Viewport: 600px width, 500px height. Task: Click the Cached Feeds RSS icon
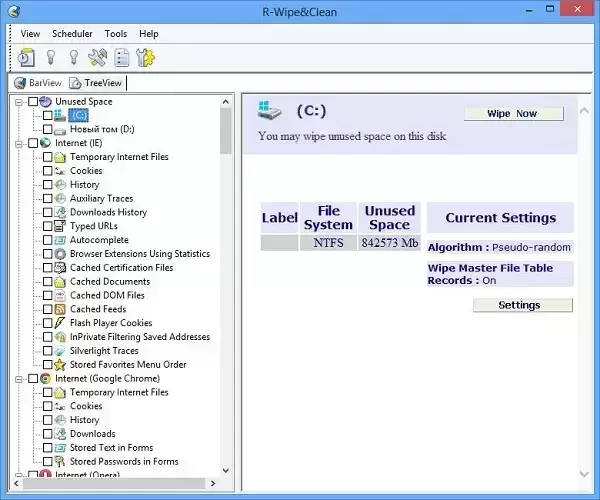61,309
